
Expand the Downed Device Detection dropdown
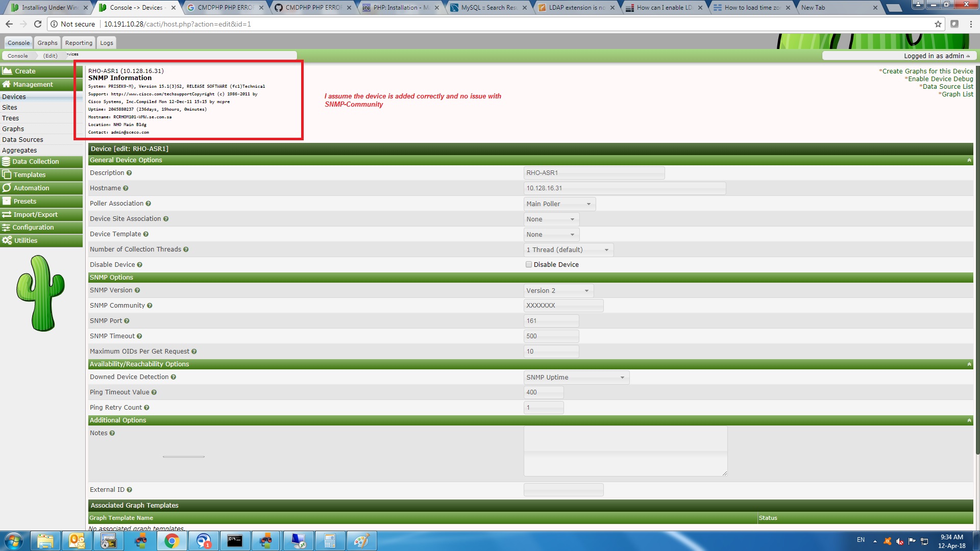tap(622, 377)
